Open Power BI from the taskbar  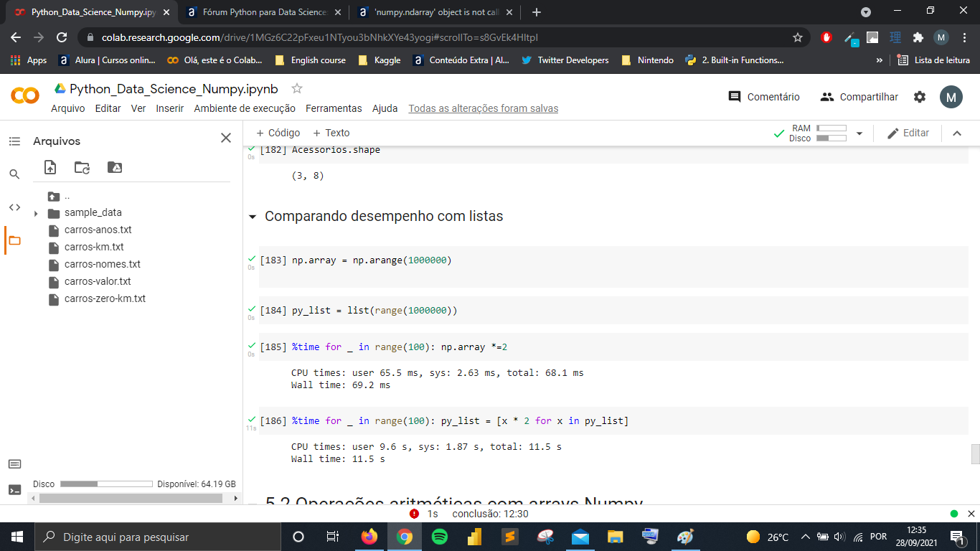[x=474, y=537]
